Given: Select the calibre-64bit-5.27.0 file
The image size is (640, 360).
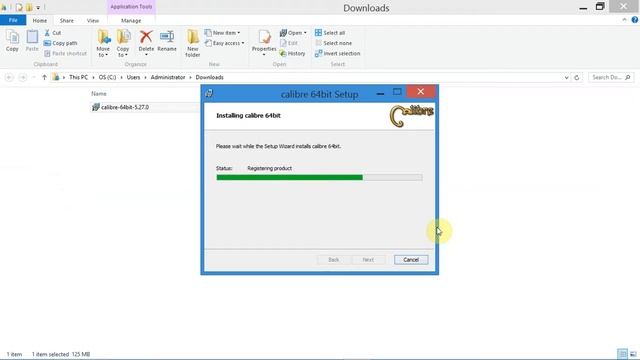Looking at the screenshot, I should click(x=124, y=107).
